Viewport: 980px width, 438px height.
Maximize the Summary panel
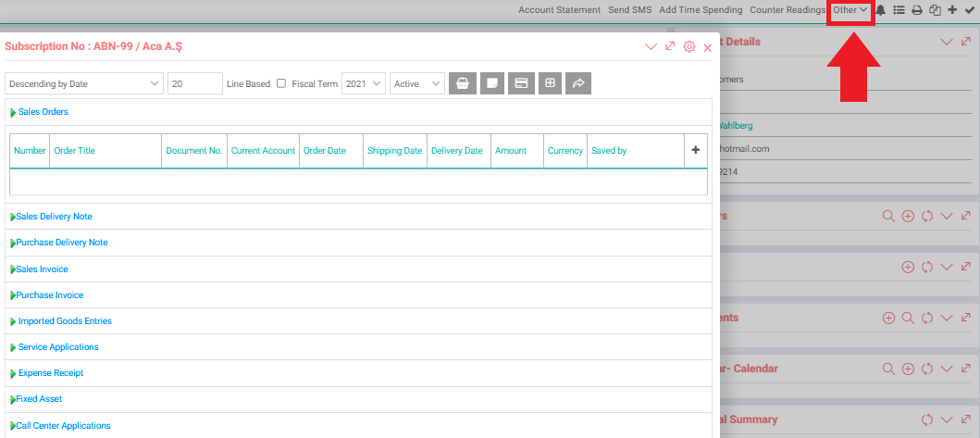(x=965, y=419)
